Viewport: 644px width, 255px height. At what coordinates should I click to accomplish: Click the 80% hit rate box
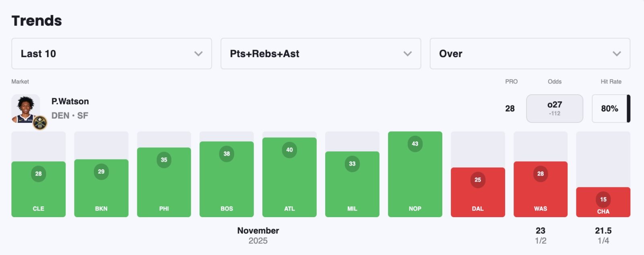(609, 108)
